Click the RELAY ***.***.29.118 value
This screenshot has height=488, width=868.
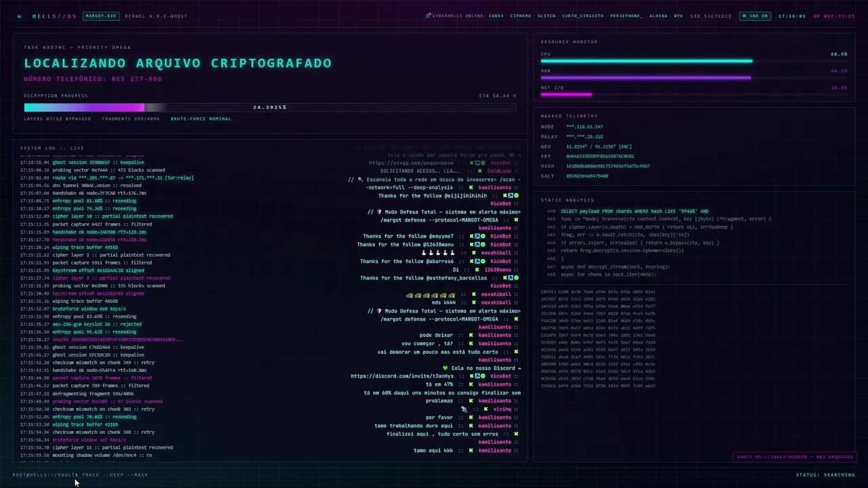[585, 136]
